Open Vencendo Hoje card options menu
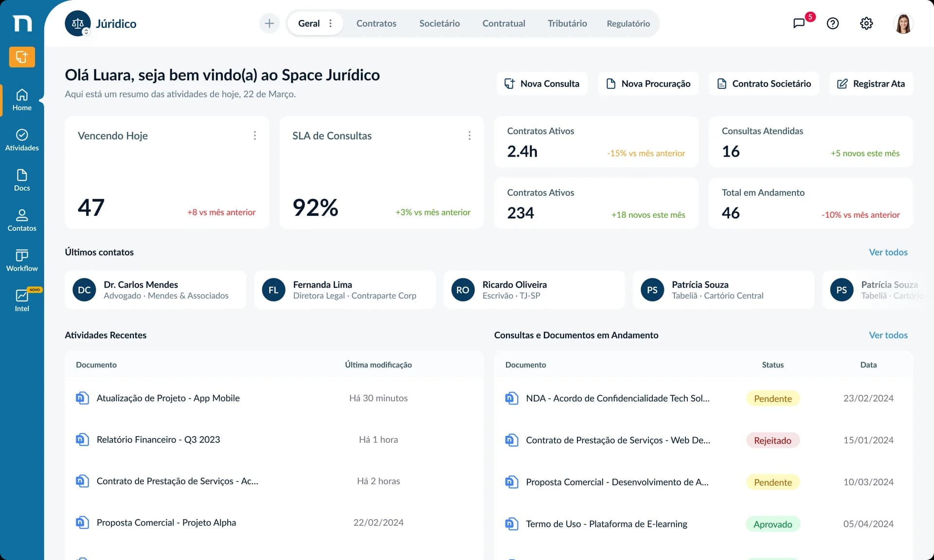The image size is (934, 560). tap(255, 136)
